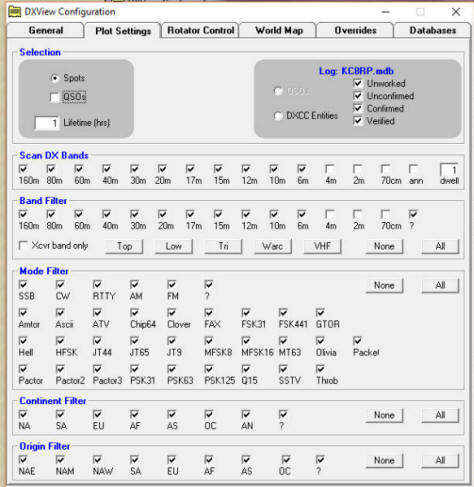The image size is (474, 487).
Task: Toggle the SSTV mode checkbox
Action: point(283,369)
